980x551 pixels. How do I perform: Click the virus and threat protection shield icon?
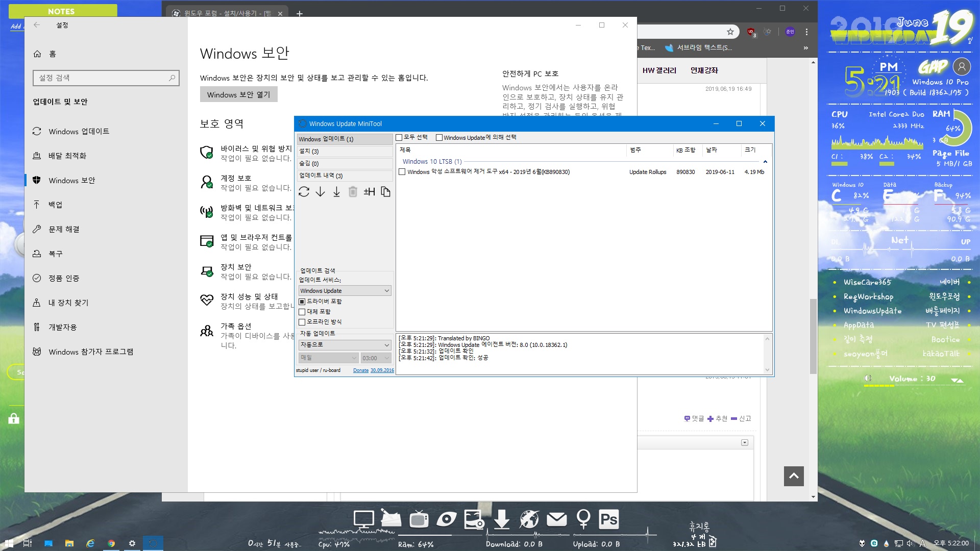tap(207, 153)
